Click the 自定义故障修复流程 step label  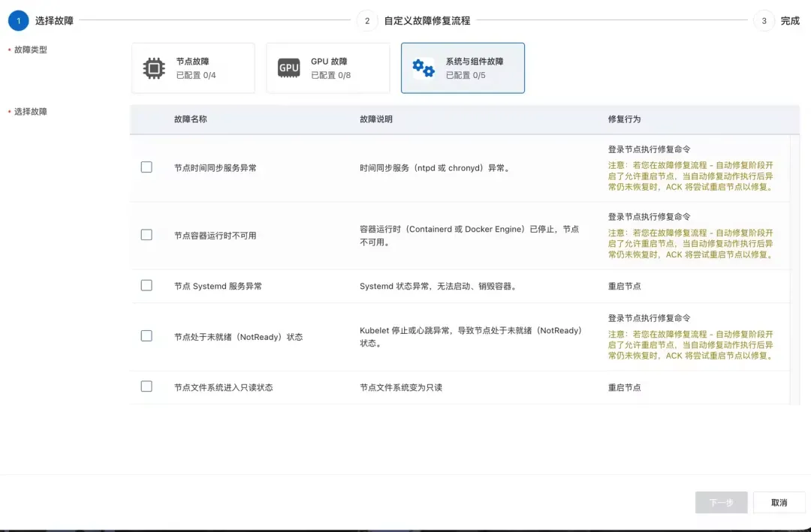pos(427,21)
